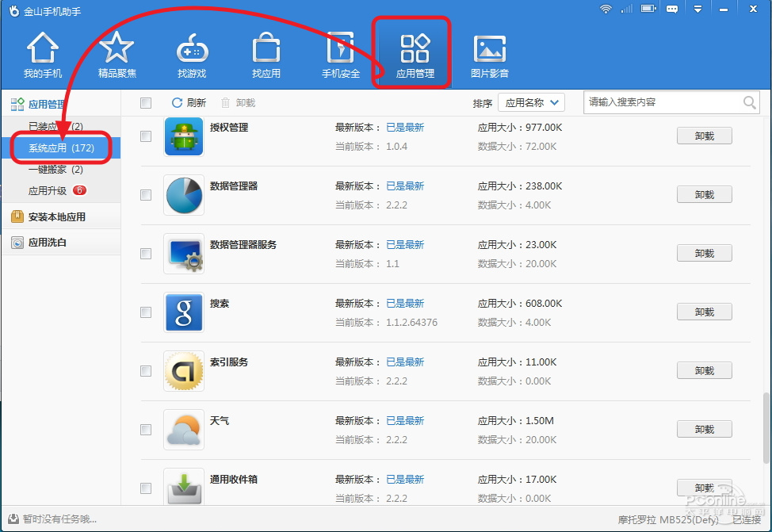Open the 手机安全 shield icon
772x532 pixels.
tap(341, 55)
